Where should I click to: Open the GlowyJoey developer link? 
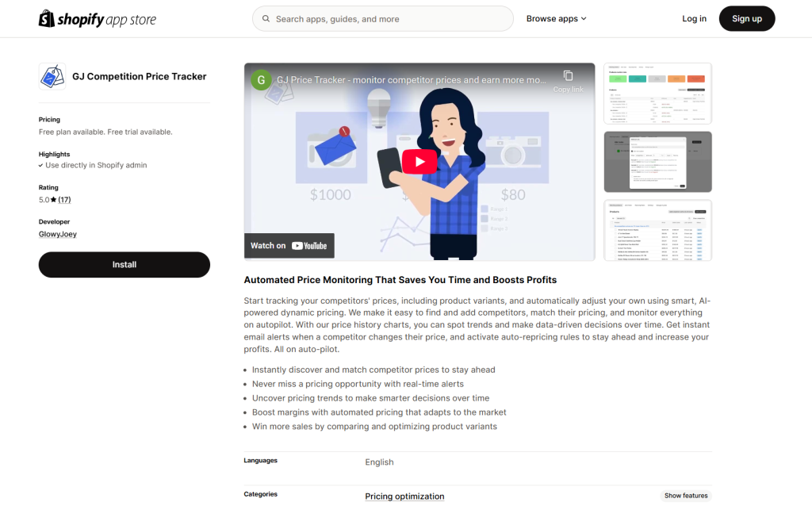tap(57, 234)
